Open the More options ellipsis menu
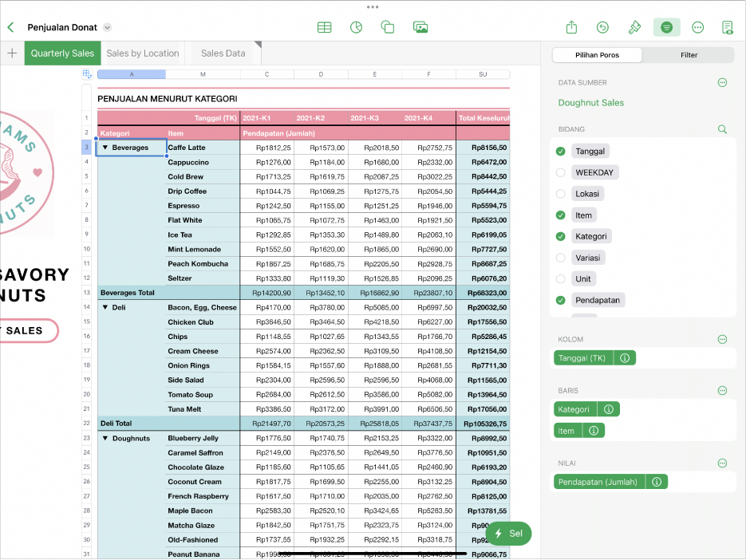Screen dimensions: 746x560 (x=697, y=28)
